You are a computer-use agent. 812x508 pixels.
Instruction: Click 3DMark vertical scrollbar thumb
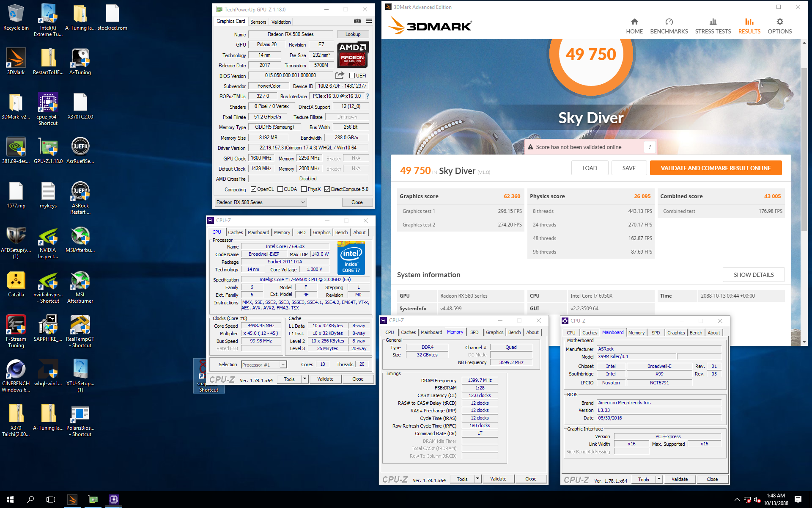pyautogui.click(x=804, y=149)
